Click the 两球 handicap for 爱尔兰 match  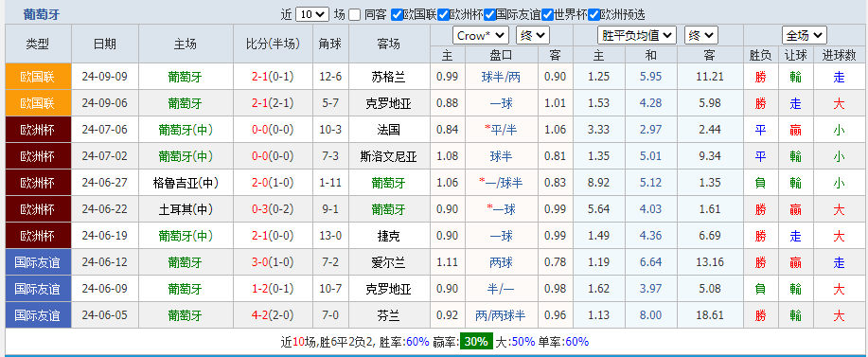click(501, 262)
